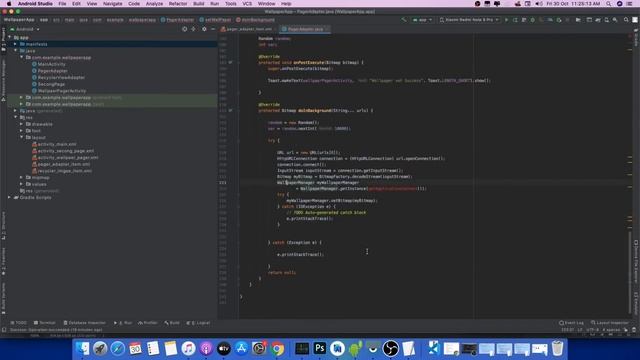Image resolution: width=640 pixels, height=360 pixels.
Task: Open the File menu
Action: (62, 4)
